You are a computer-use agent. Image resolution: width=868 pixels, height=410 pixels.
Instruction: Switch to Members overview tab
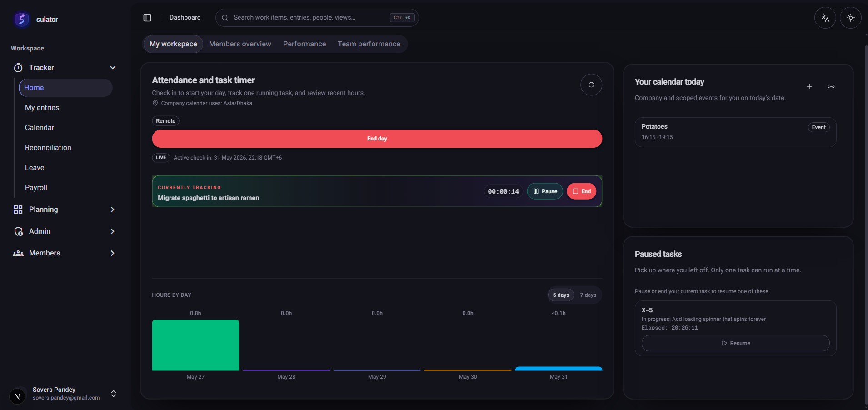coord(240,44)
